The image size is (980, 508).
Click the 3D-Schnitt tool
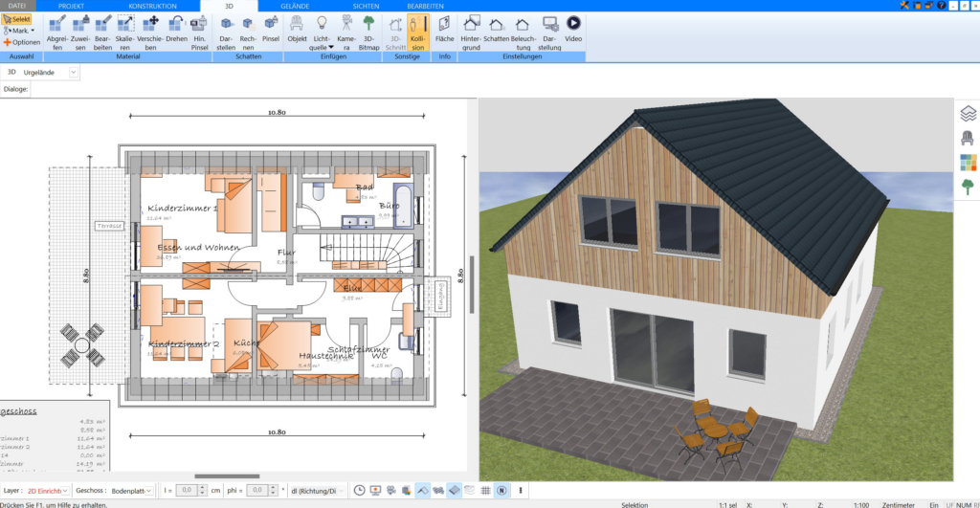click(x=395, y=33)
